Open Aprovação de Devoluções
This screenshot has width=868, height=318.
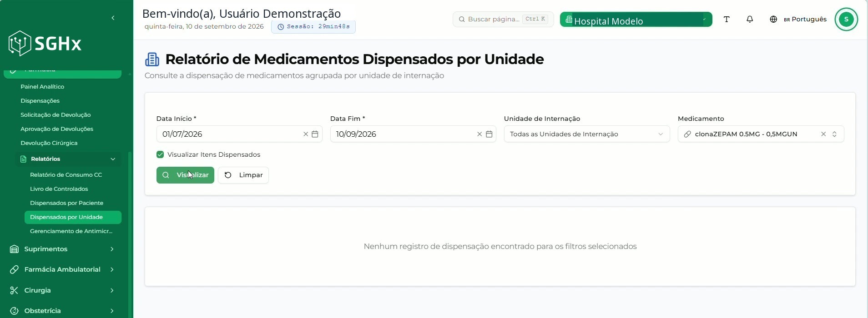(x=57, y=129)
